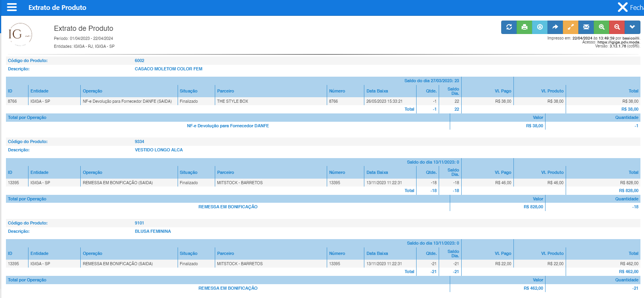Image resolution: width=644 pixels, height=298 pixels.
Task: Click product code 6002
Action: (x=139, y=61)
